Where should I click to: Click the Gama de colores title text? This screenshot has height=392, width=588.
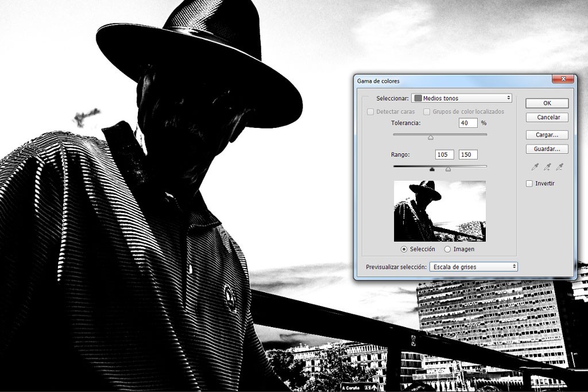click(x=378, y=81)
